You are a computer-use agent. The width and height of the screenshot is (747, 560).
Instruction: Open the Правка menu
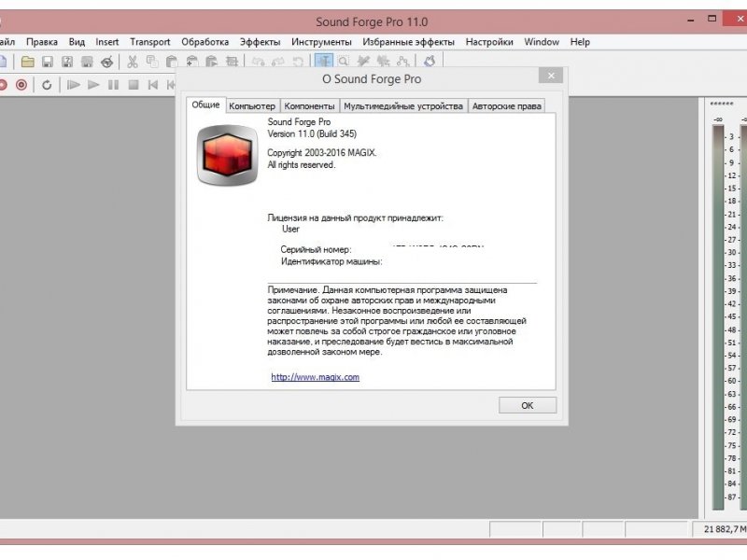pyautogui.click(x=42, y=42)
